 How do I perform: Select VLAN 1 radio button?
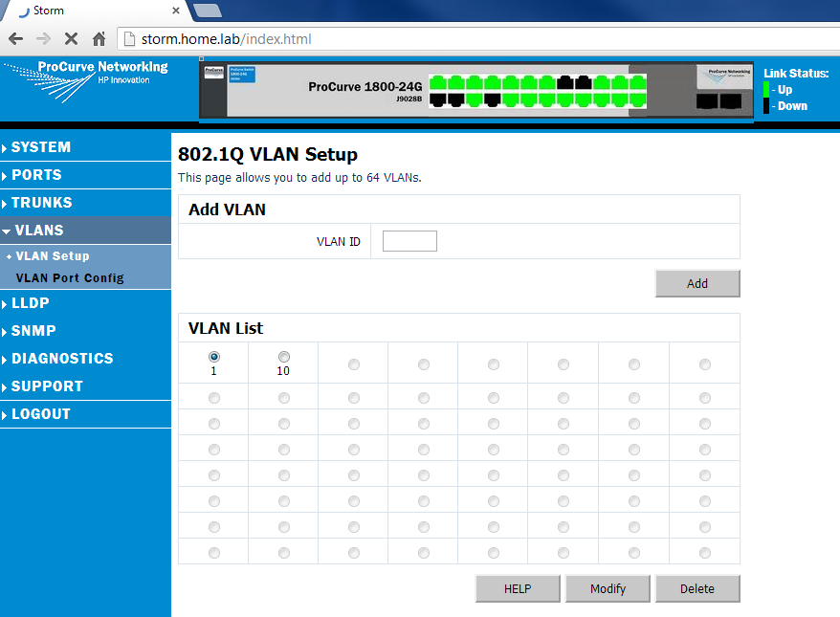click(213, 357)
